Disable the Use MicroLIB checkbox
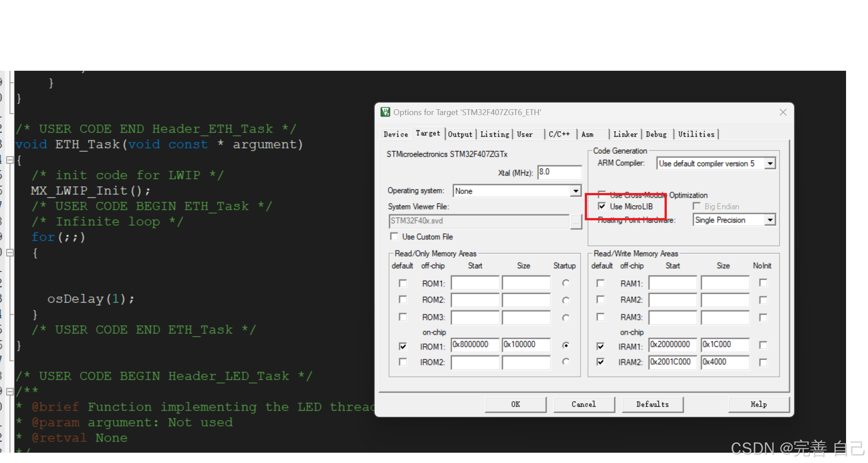Screen dimensions: 868x463 tap(602, 206)
